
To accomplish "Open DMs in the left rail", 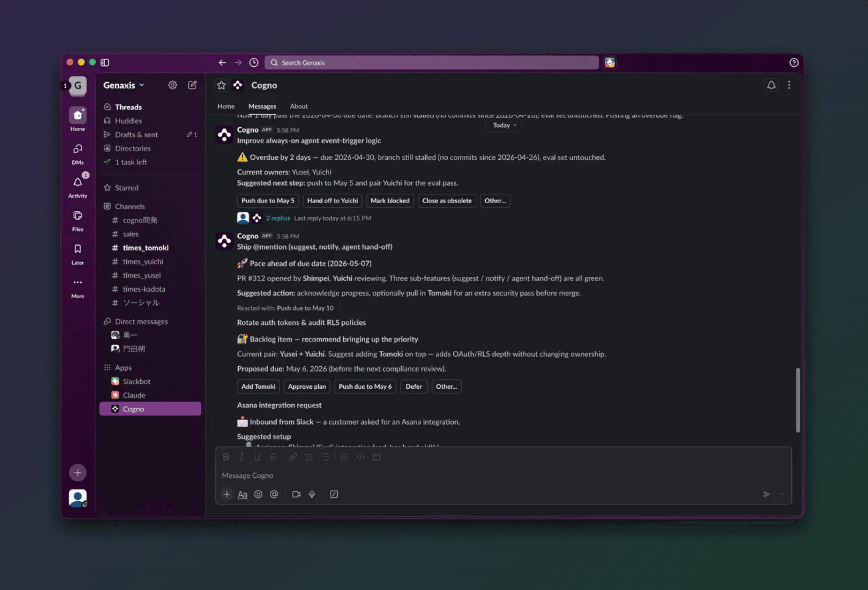I will tap(77, 154).
